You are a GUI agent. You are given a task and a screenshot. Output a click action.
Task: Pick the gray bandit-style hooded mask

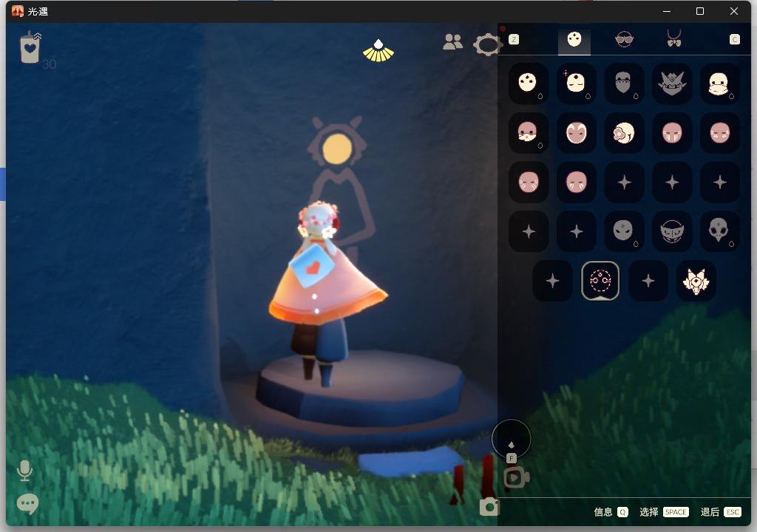click(624, 83)
